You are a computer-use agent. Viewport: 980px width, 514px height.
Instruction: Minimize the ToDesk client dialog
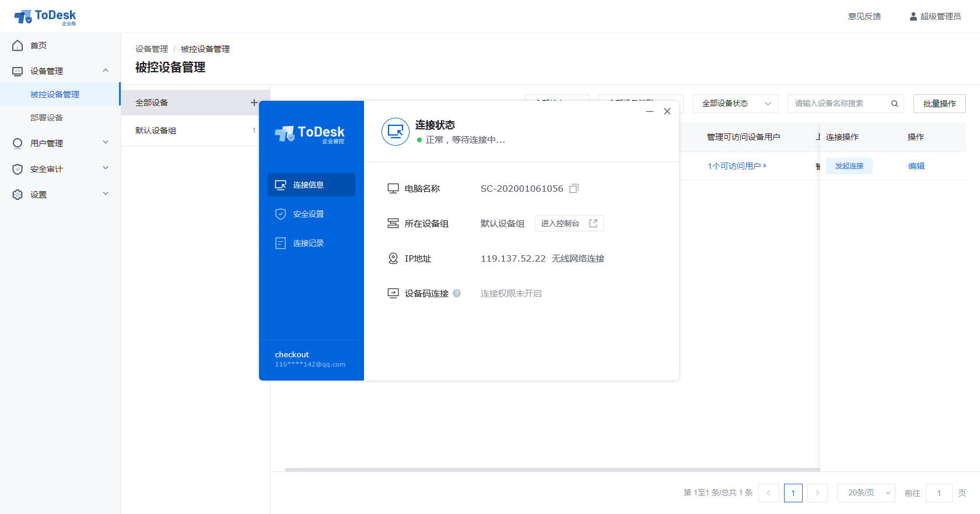coord(649,111)
